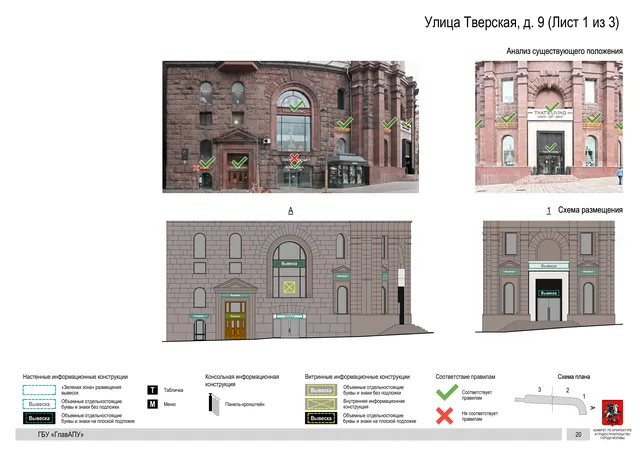Click the Панель-кронштейн bracket icon
The image size is (640, 453).
pyautogui.click(x=214, y=404)
